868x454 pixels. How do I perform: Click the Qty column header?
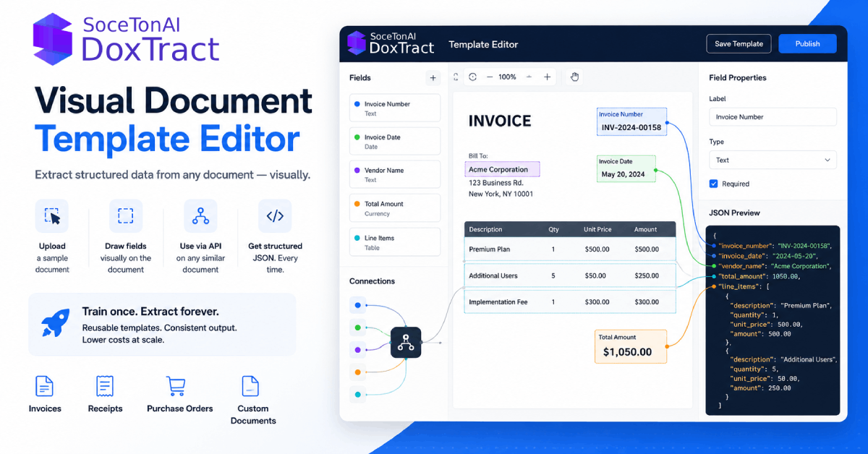tap(553, 229)
